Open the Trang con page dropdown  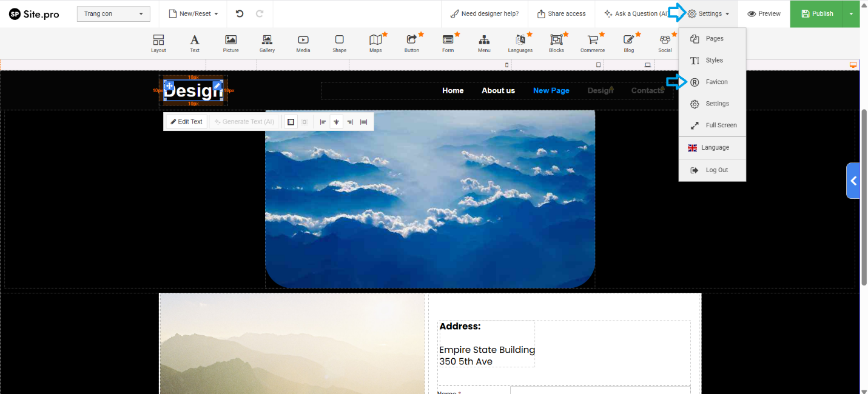[x=114, y=14]
